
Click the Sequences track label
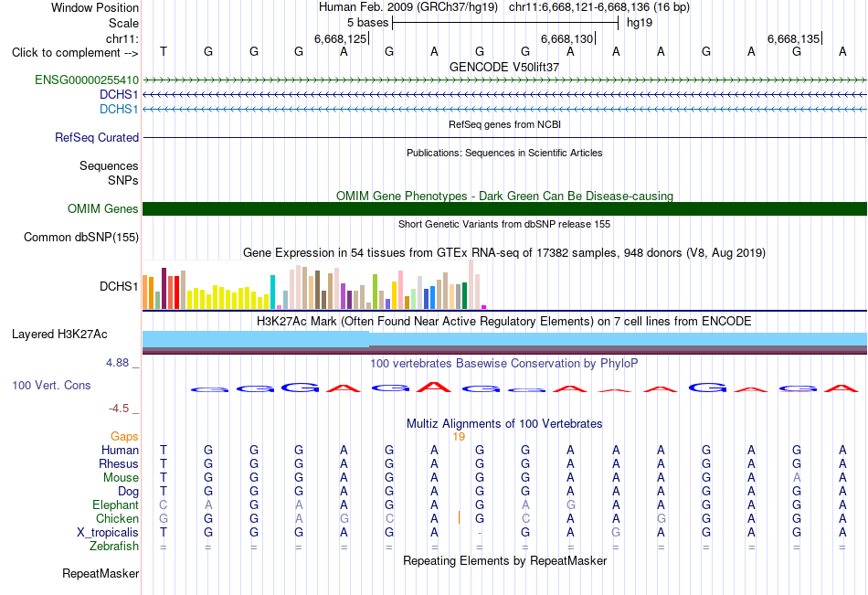tap(109, 165)
